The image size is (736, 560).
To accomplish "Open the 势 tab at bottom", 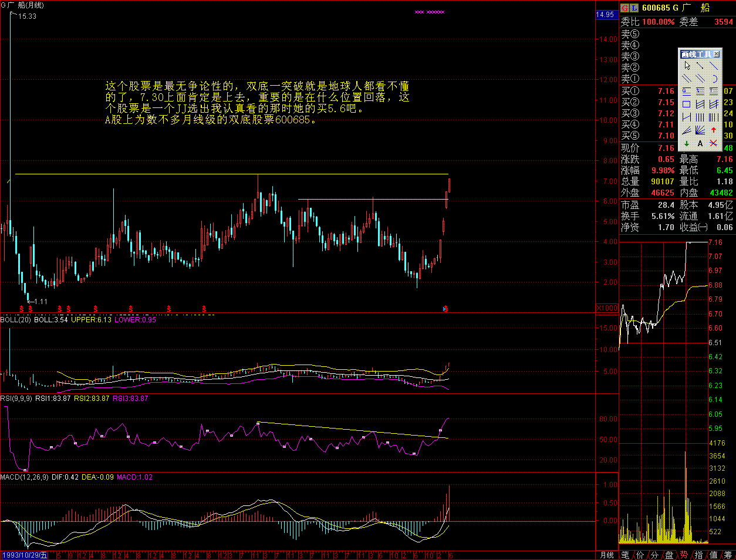I will click(x=684, y=555).
